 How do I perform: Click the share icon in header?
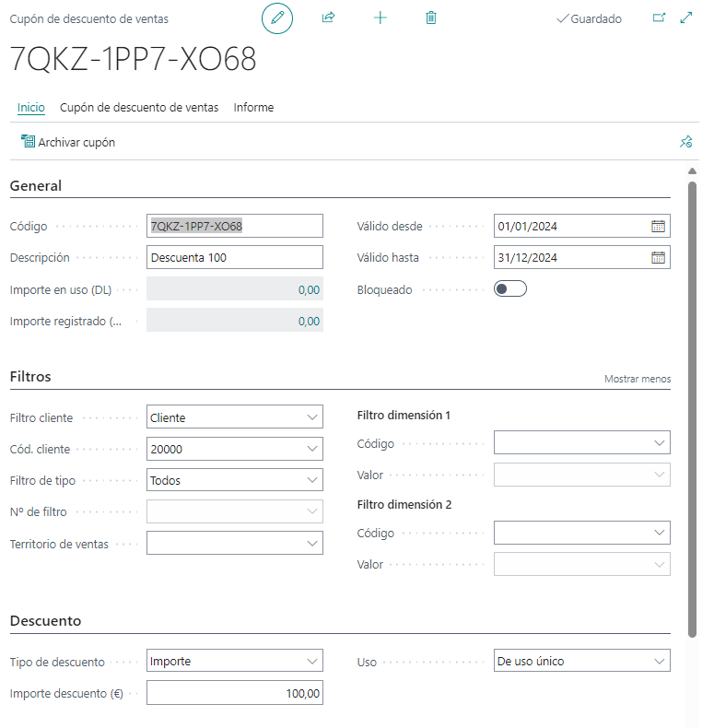tap(328, 18)
